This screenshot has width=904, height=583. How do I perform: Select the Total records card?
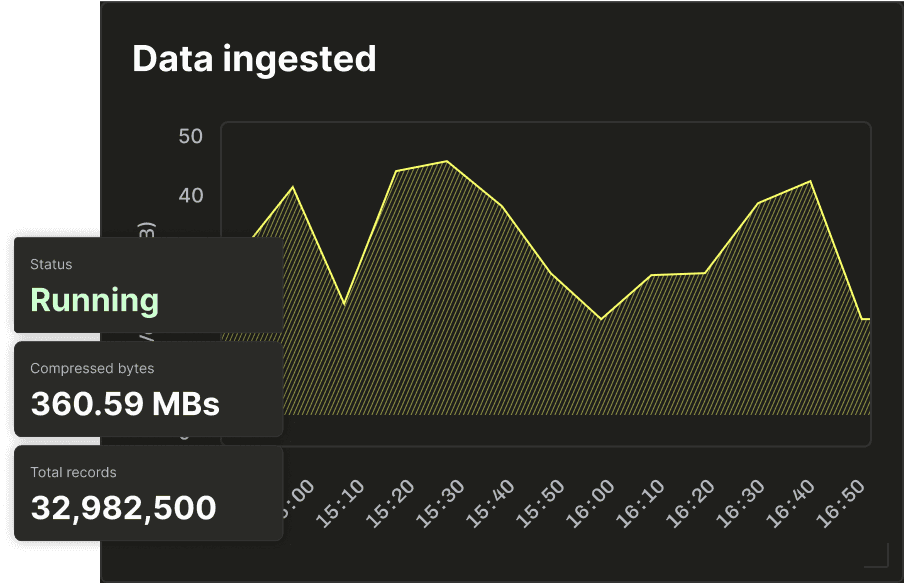click(149, 493)
